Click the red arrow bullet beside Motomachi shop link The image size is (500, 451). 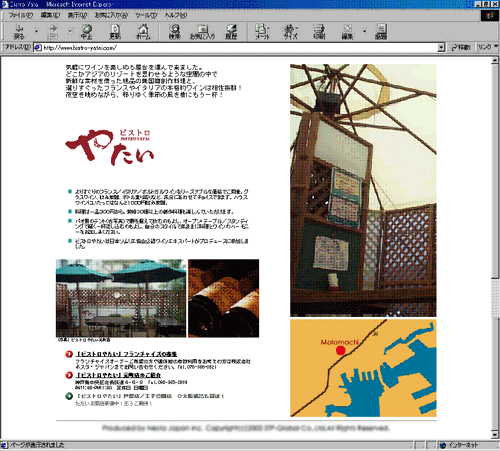pos(69,375)
